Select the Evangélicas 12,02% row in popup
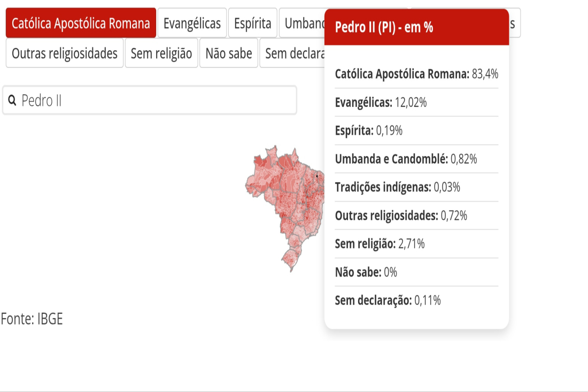The height and width of the screenshot is (392, 588). coord(416,102)
